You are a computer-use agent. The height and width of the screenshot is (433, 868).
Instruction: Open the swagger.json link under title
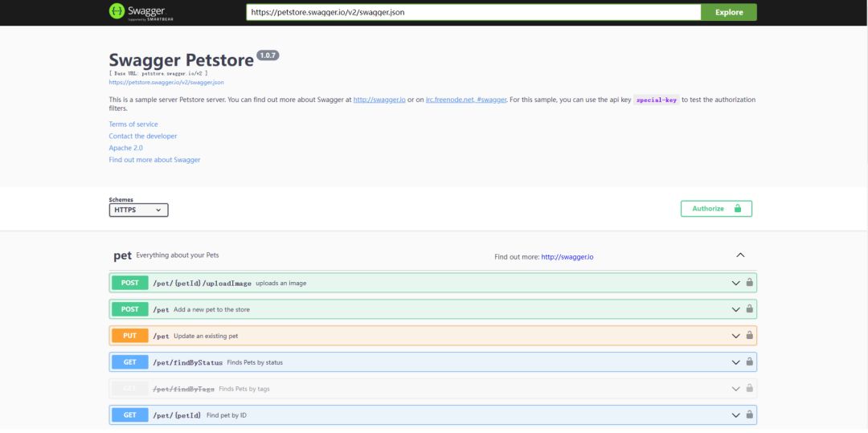(x=166, y=83)
